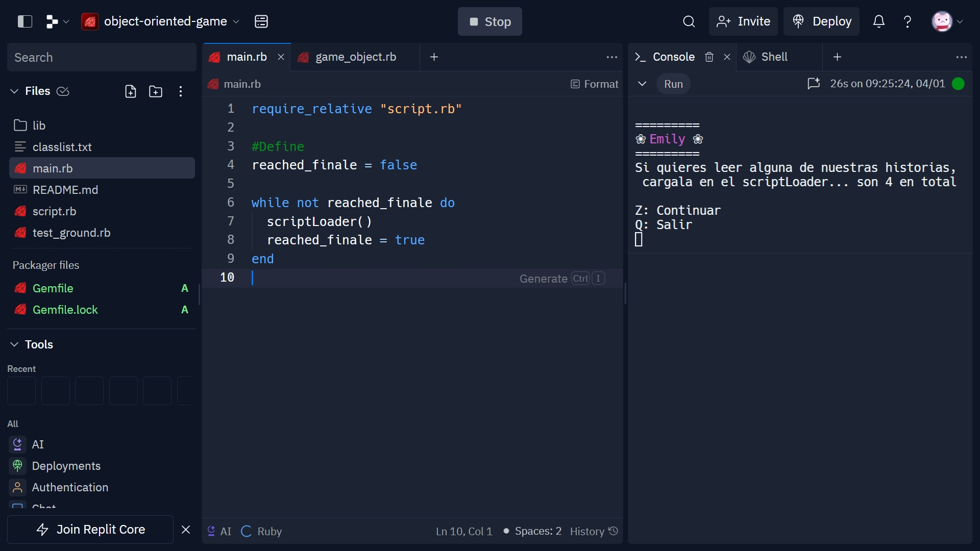The width and height of the screenshot is (980, 551).
Task: Click the layout panel icon beside project name
Action: 261,21
